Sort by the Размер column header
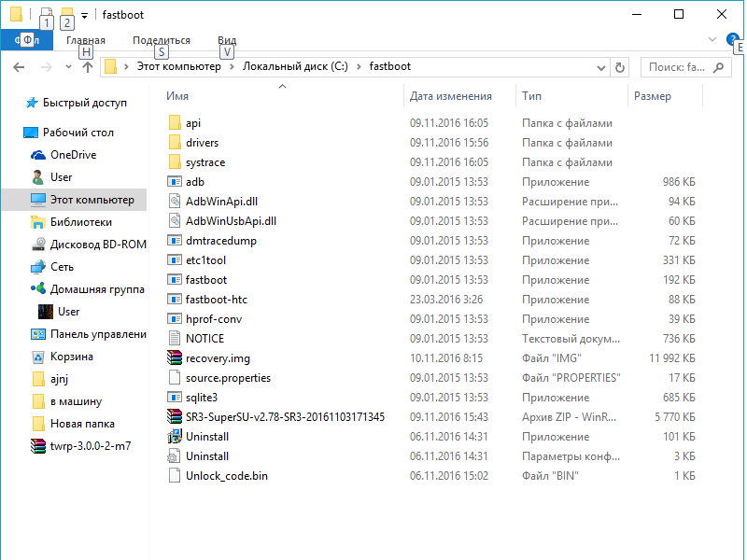Screen dimensions: 747x560 pos(653,96)
